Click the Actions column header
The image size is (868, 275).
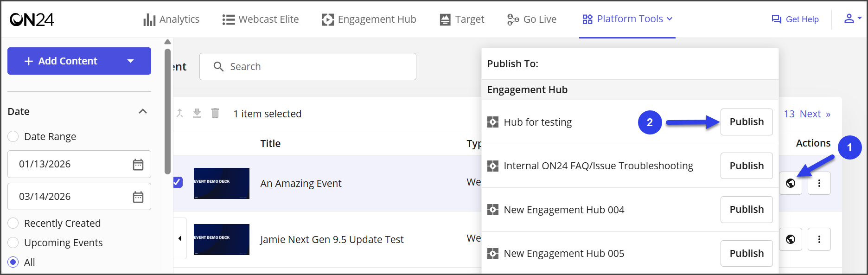[813, 143]
